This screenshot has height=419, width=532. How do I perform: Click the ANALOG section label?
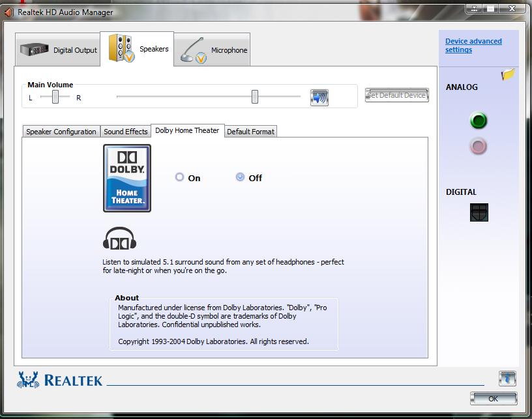462,87
